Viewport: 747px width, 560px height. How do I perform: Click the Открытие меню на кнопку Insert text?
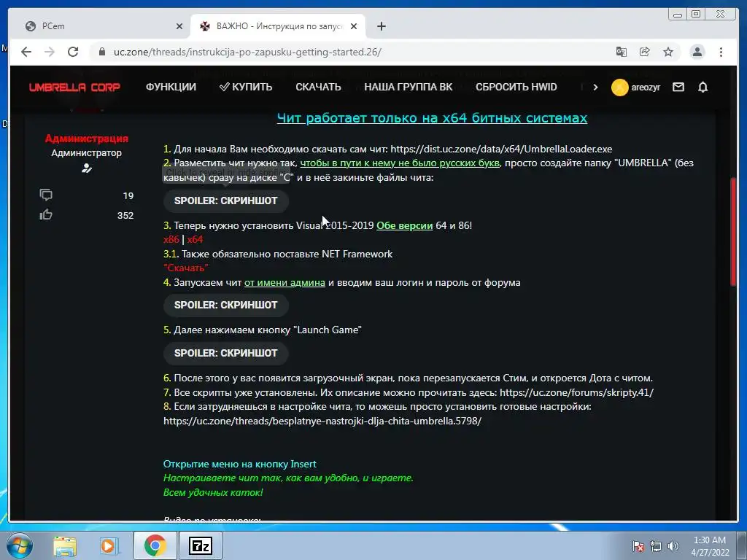239,464
